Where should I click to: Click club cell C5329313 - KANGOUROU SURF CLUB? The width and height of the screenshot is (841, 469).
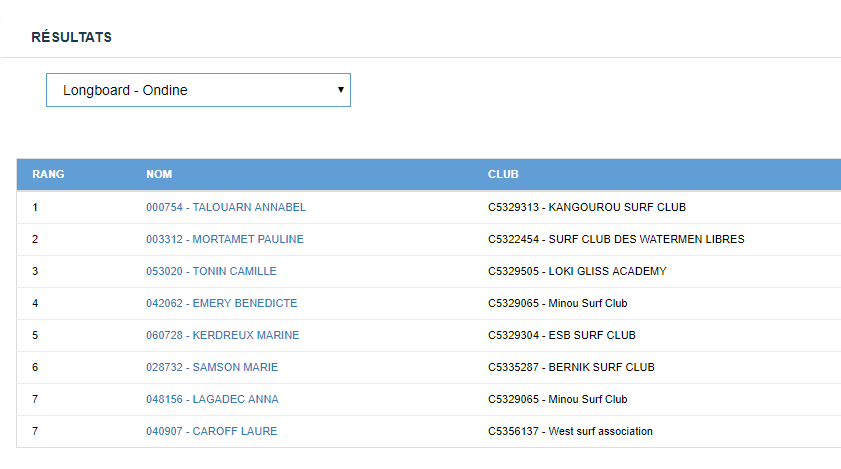[587, 207]
